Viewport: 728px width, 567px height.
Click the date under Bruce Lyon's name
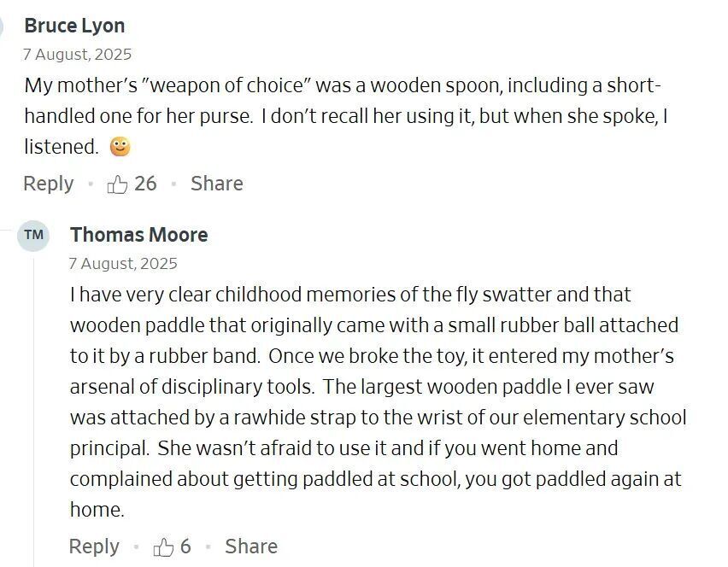(78, 55)
